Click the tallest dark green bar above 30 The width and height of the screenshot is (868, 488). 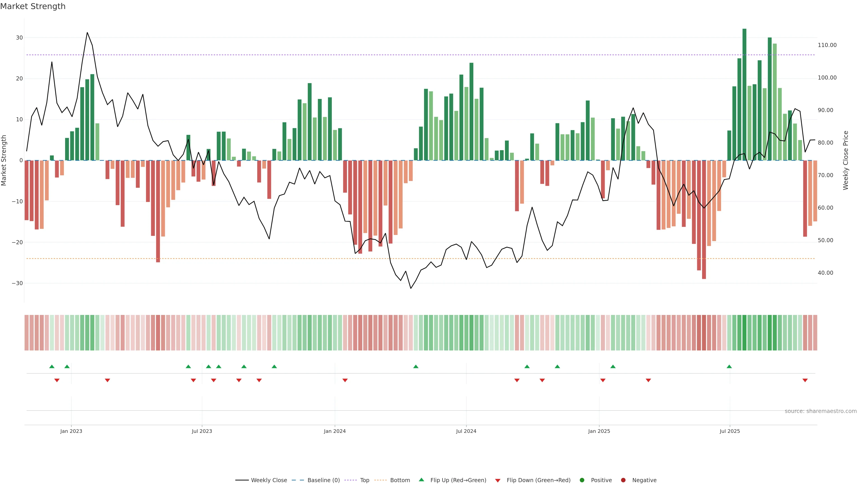744,94
